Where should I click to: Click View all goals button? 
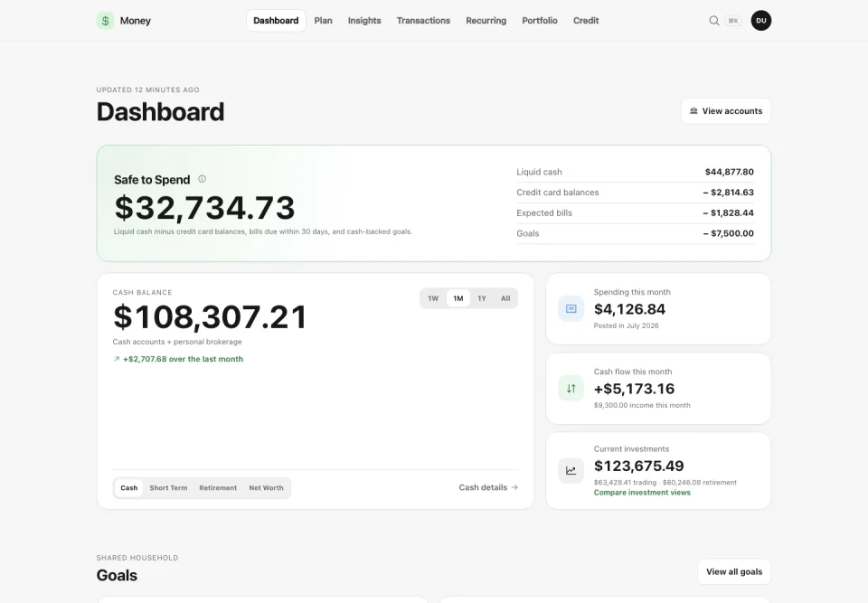(734, 571)
